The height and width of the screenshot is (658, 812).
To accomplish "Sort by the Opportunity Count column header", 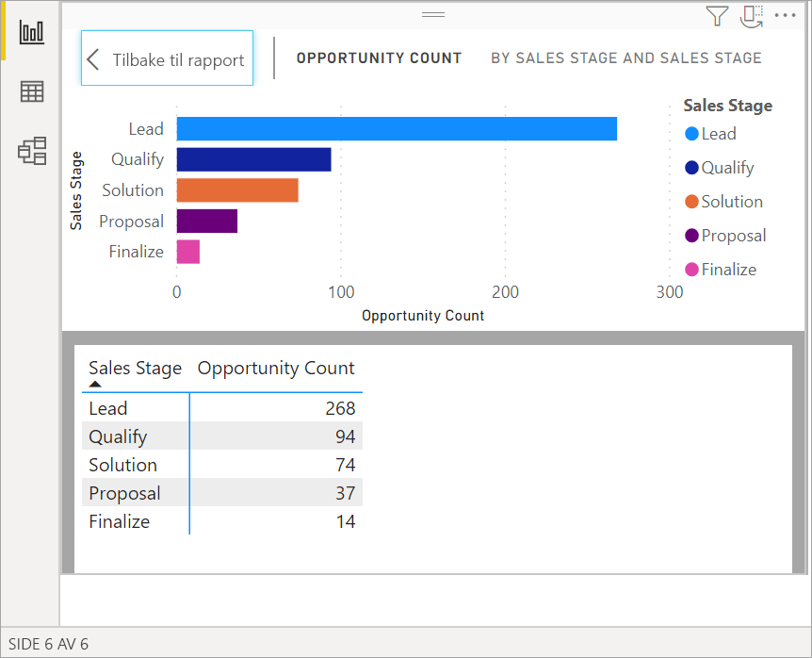I will click(276, 368).
